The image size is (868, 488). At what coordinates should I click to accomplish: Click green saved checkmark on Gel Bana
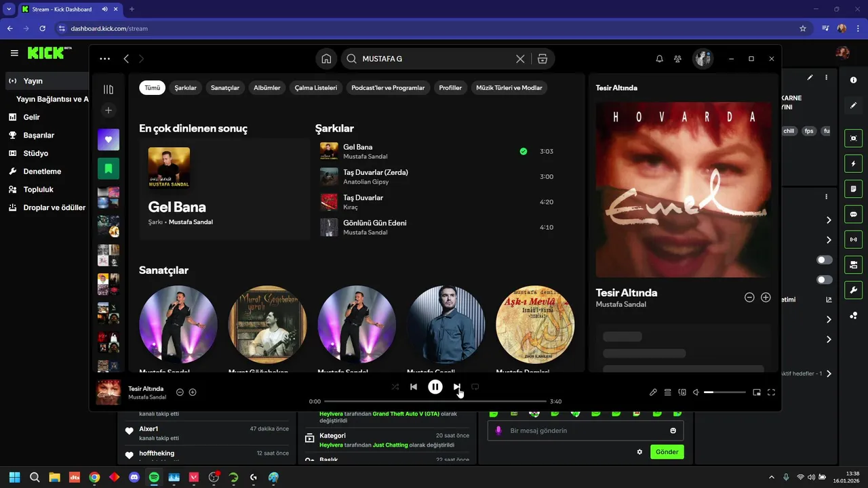(524, 151)
